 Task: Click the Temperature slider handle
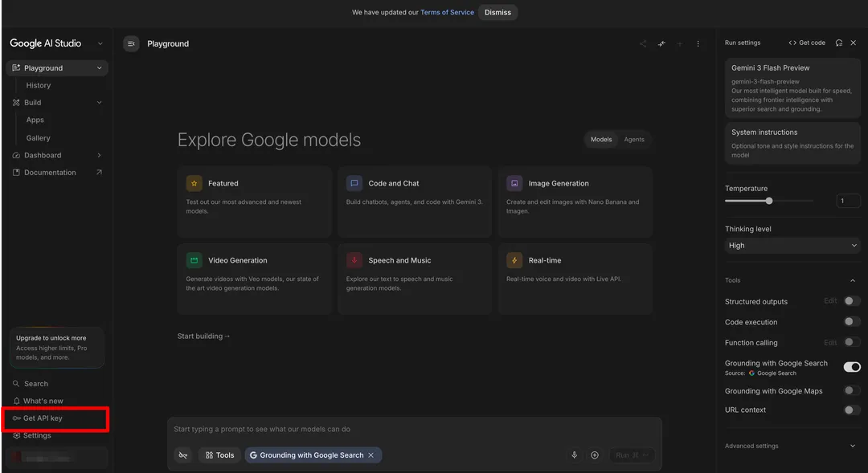pyautogui.click(x=769, y=201)
